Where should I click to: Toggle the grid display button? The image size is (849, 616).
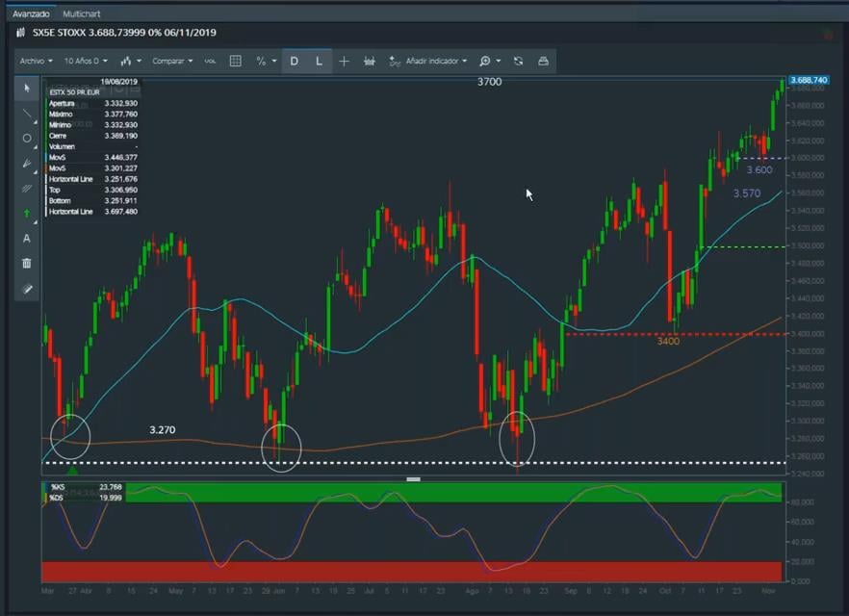pyautogui.click(x=235, y=62)
